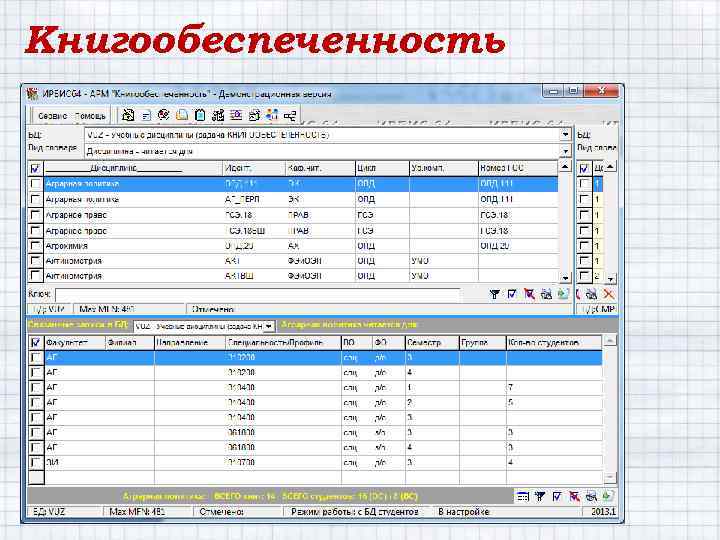Screen dimensions: 720x540
Task: Open the Сервис menu
Action: pos(52,116)
